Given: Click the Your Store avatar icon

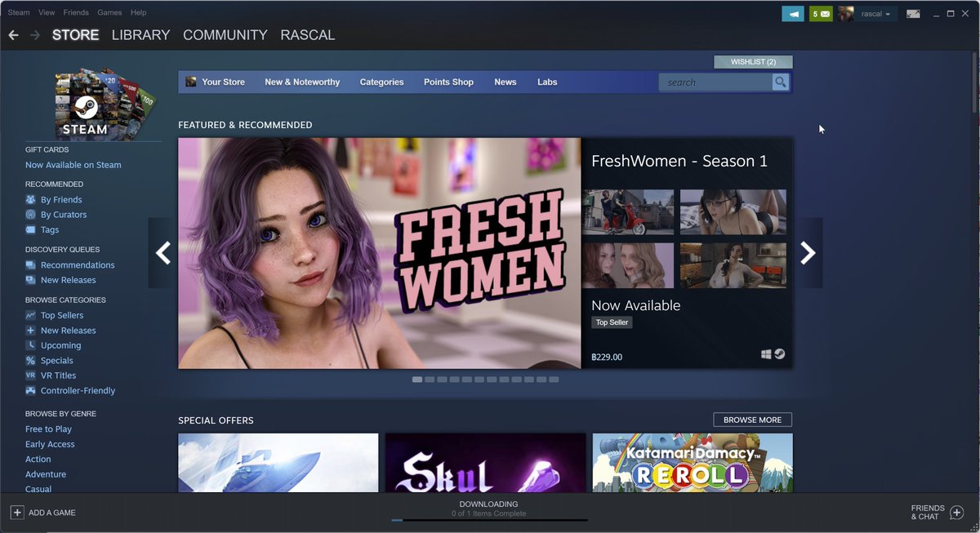Looking at the screenshot, I should point(191,82).
